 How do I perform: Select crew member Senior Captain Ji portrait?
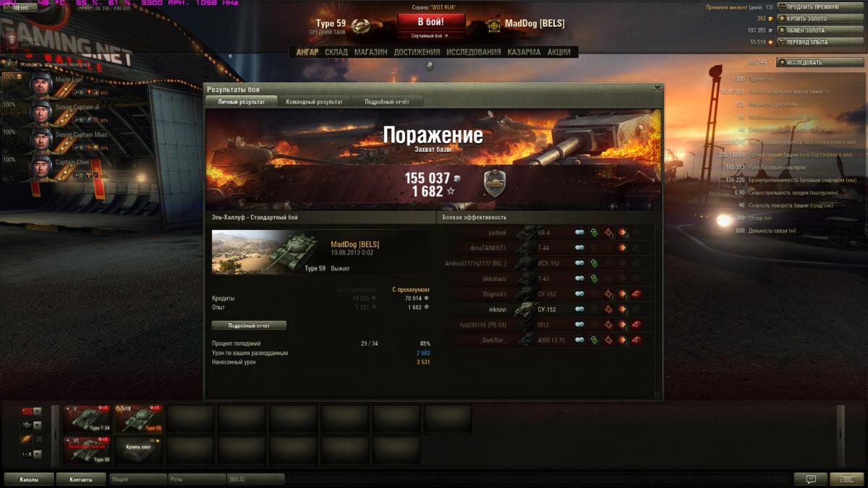pos(41,114)
